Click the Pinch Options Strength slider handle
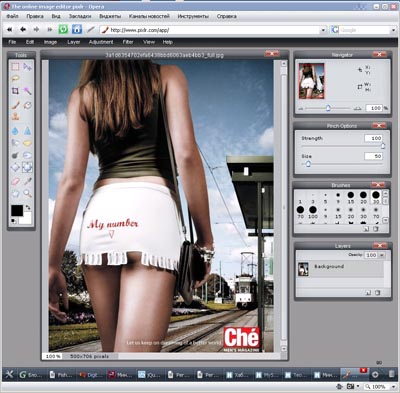400x393 pixels. pos(383,146)
